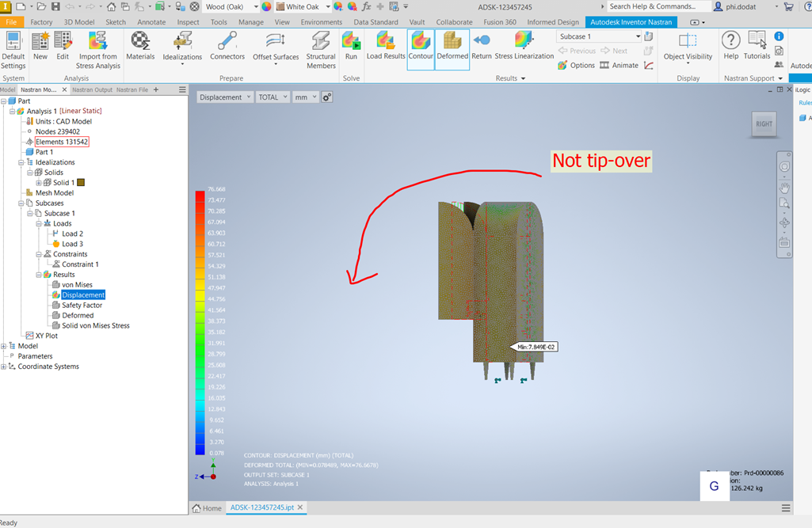Import from Stress Analysis

click(98, 50)
